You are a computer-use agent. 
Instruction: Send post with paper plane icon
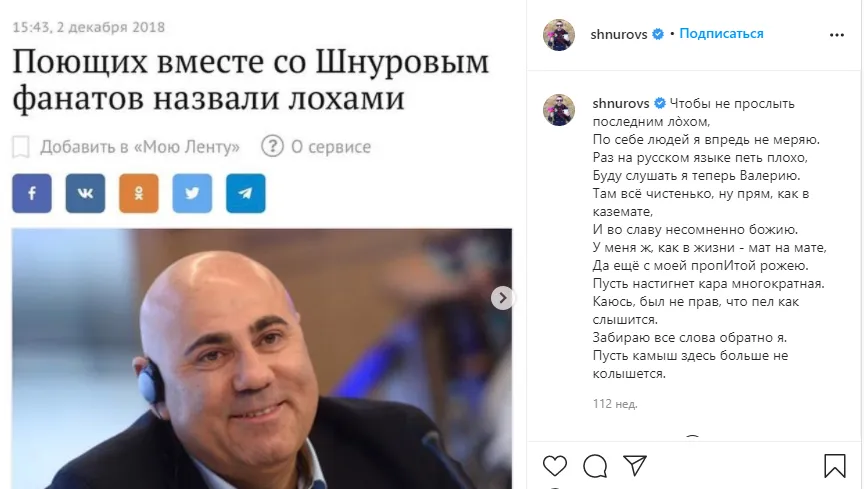pyautogui.click(x=635, y=465)
